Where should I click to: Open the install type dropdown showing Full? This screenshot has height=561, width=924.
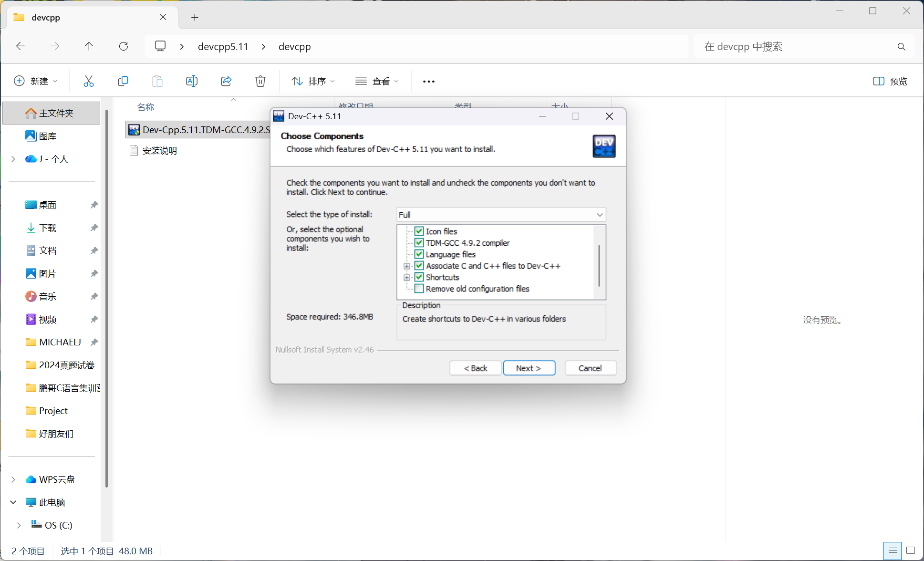[501, 215]
